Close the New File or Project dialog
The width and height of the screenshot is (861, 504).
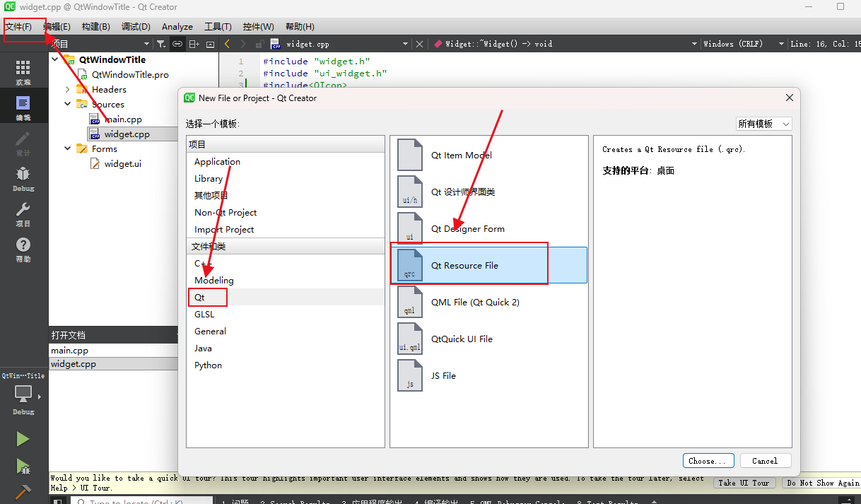pyautogui.click(x=790, y=98)
